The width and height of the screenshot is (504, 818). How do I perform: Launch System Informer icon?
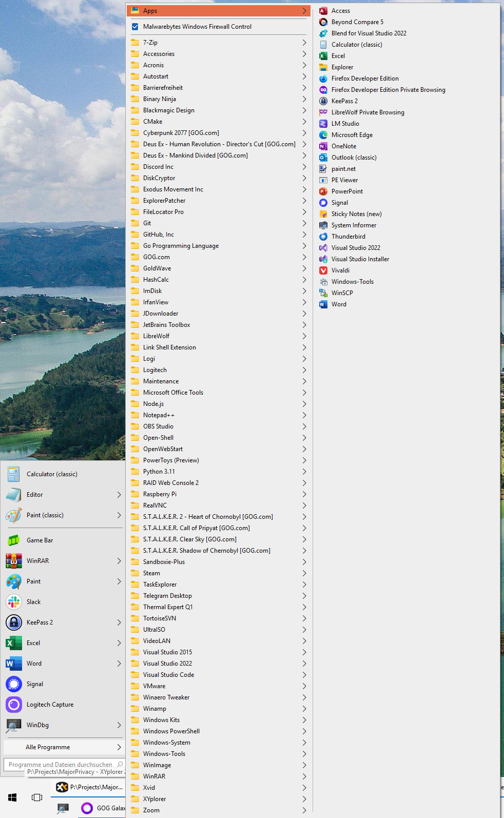coord(323,225)
